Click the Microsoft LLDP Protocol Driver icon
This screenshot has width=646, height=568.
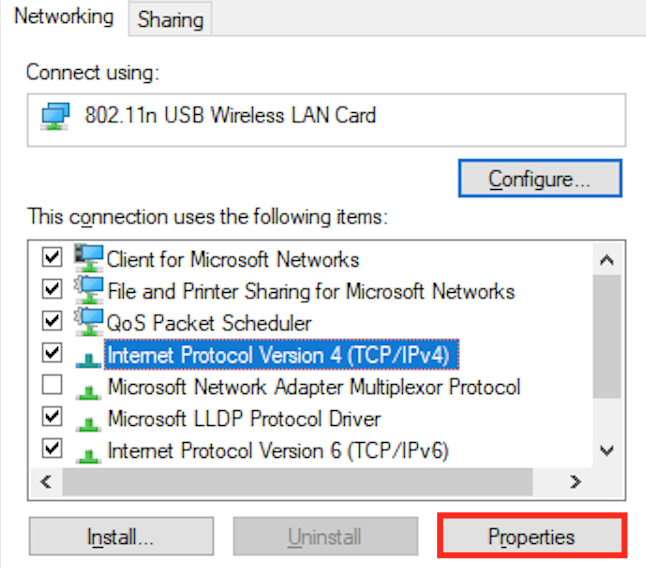pos(90,419)
